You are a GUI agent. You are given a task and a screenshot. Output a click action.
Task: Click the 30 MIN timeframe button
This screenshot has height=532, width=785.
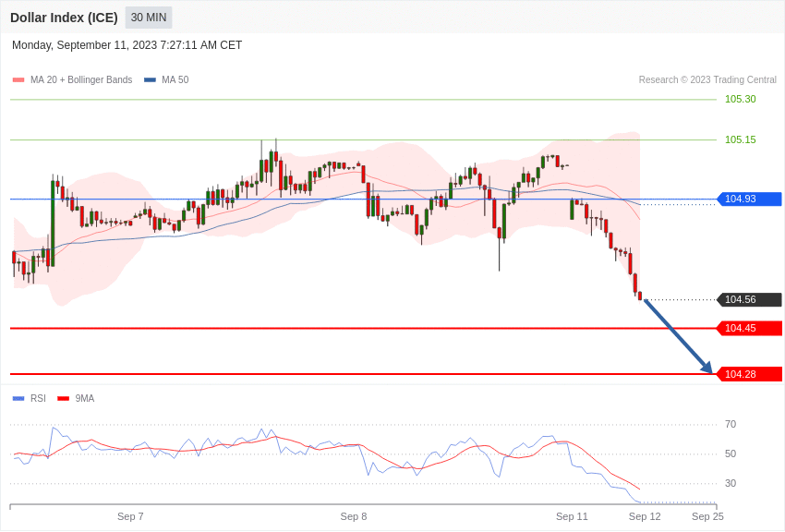pyautogui.click(x=148, y=18)
